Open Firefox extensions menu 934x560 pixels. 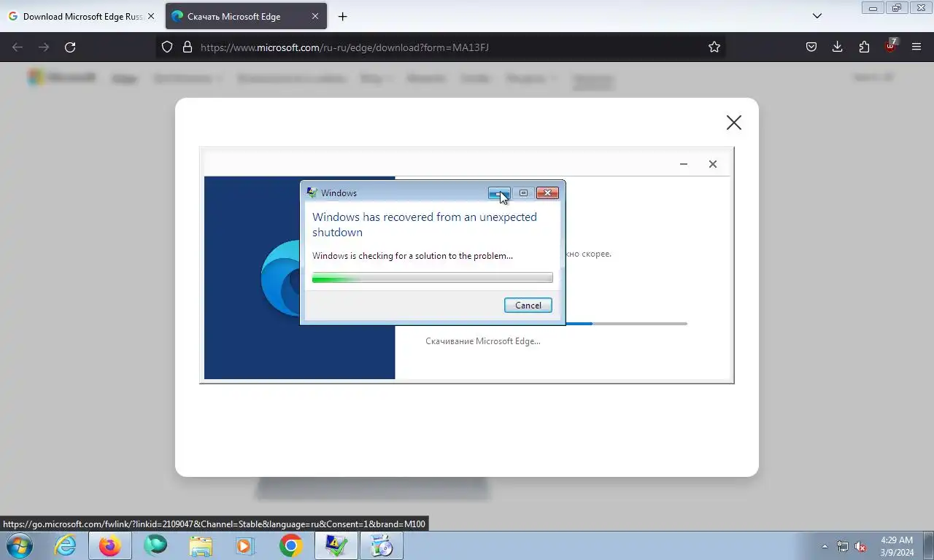[x=864, y=47]
